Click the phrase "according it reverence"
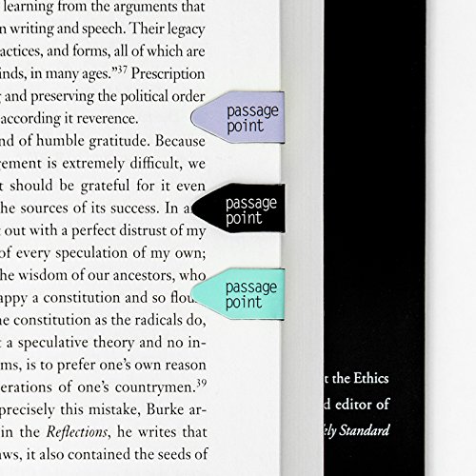 point(69,119)
